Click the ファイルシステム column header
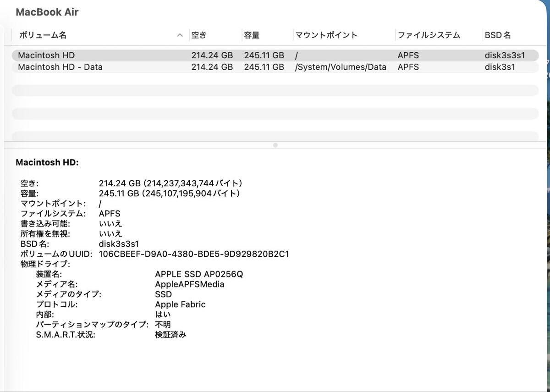Image resolution: width=550 pixels, height=392 pixels. pos(429,35)
